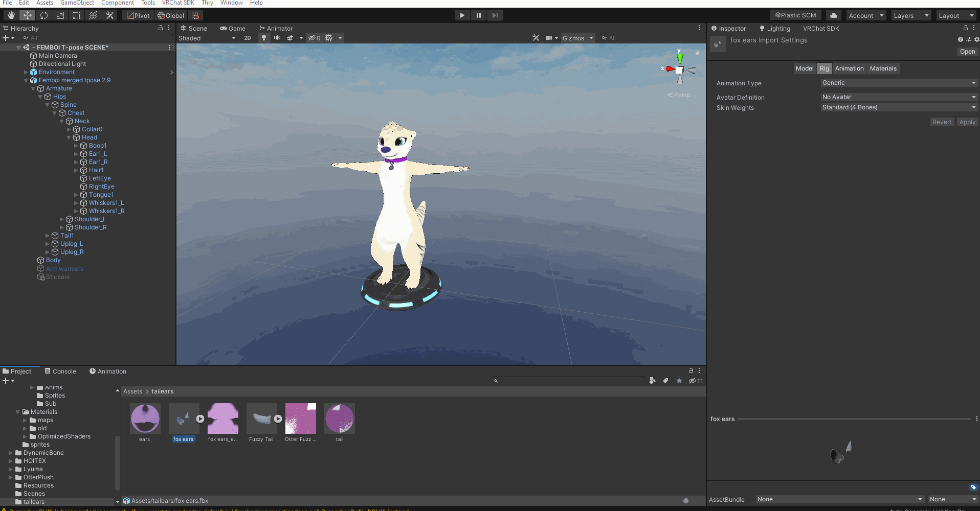Viewport: 980px width, 511px height.
Task: Open the VRChat SDK menu
Action: click(178, 3)
